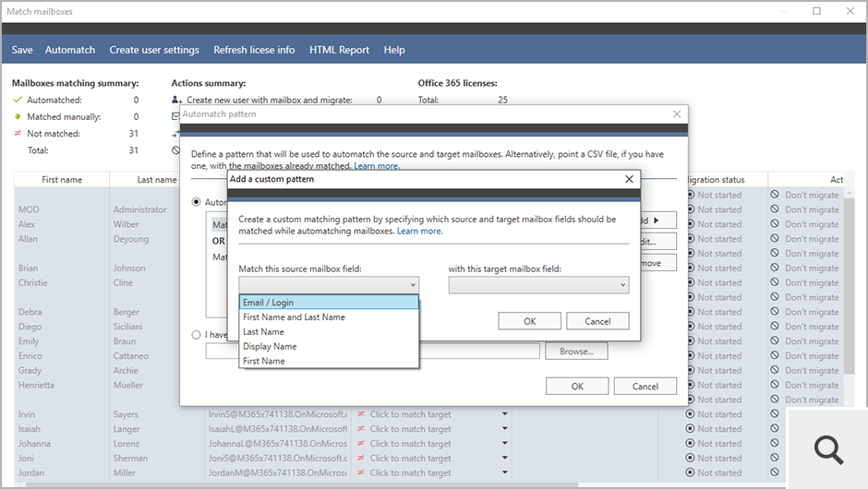
Task: Click not-matched icon in Irvin Sayers row
Action: pyautogui.click(x=361, y=413)
